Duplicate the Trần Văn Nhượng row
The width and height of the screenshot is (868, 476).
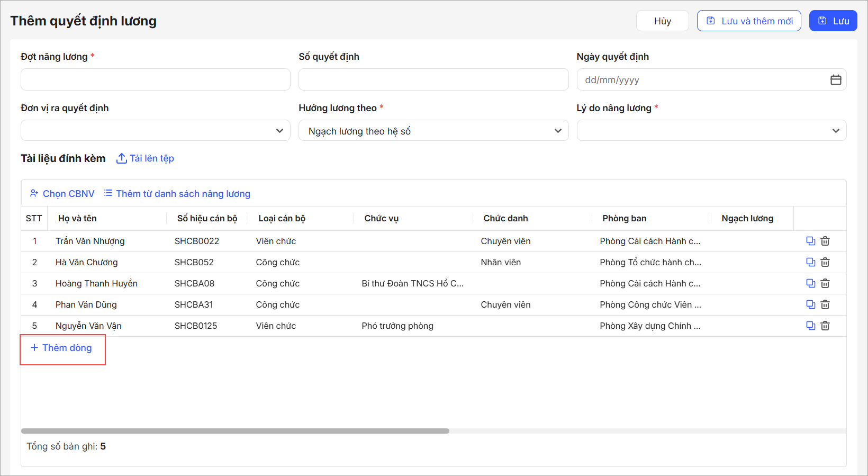(810, 241)
